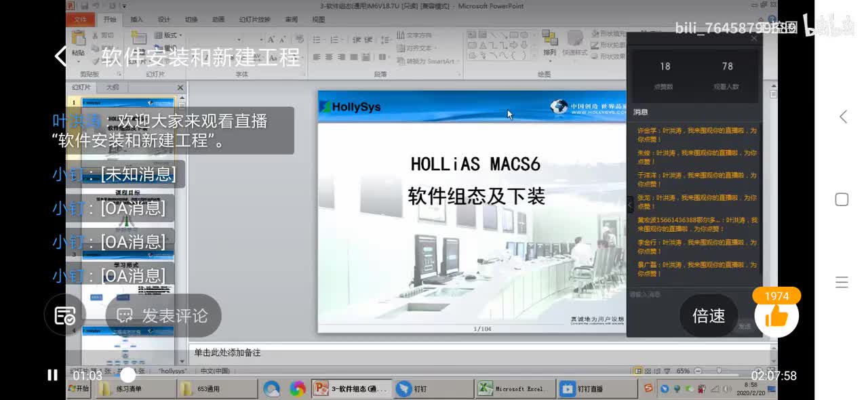
Task: Click the normal view icon in status bar
Action: (x=638, y=371)
